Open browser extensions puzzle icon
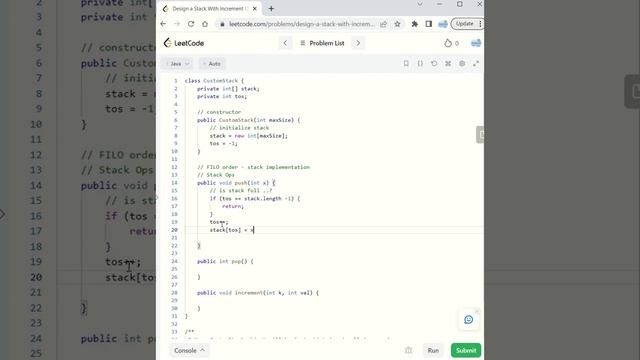Image resolution: width=640 pixels, height=360 pixels. pos(414,24)
